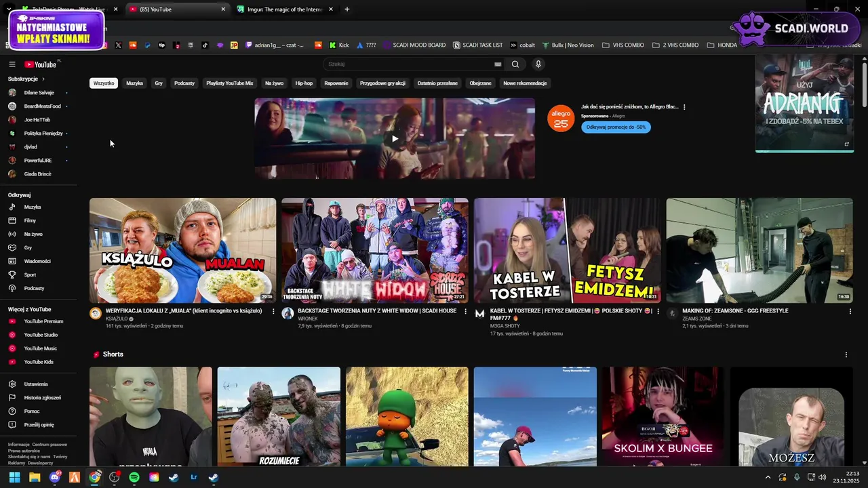Select the Podcasty filter chip

tap(184, 83)
